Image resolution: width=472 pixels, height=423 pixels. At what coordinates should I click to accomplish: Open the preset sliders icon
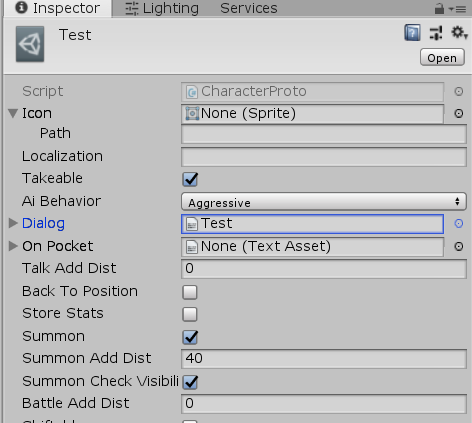click(x=436, y=33)
